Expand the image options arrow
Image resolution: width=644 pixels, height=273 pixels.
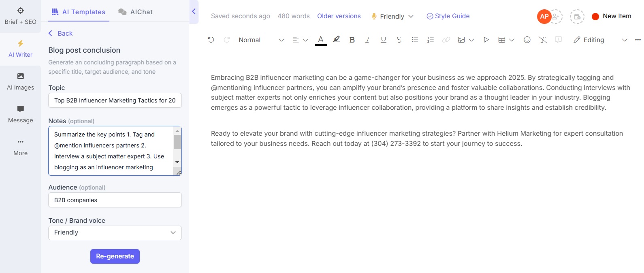point(471,40)
